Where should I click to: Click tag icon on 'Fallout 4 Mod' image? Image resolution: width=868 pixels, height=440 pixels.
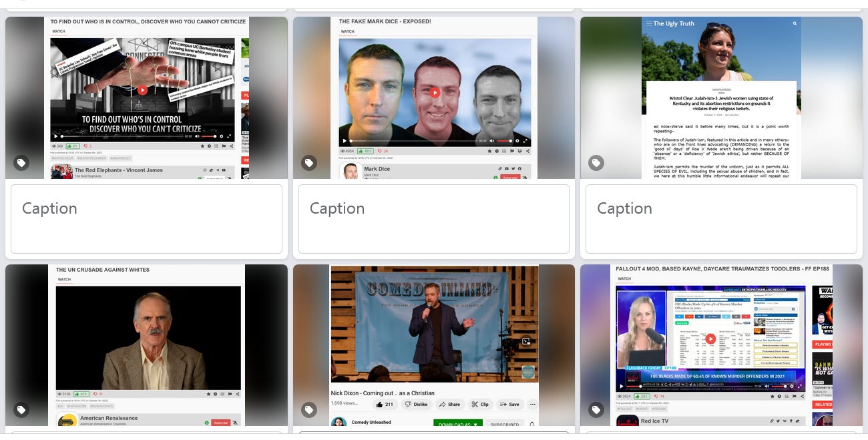596,410
